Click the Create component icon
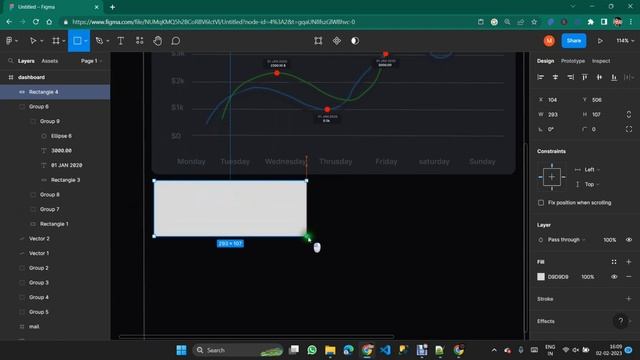This screenshot has width=640, height=360. point(337,41)
